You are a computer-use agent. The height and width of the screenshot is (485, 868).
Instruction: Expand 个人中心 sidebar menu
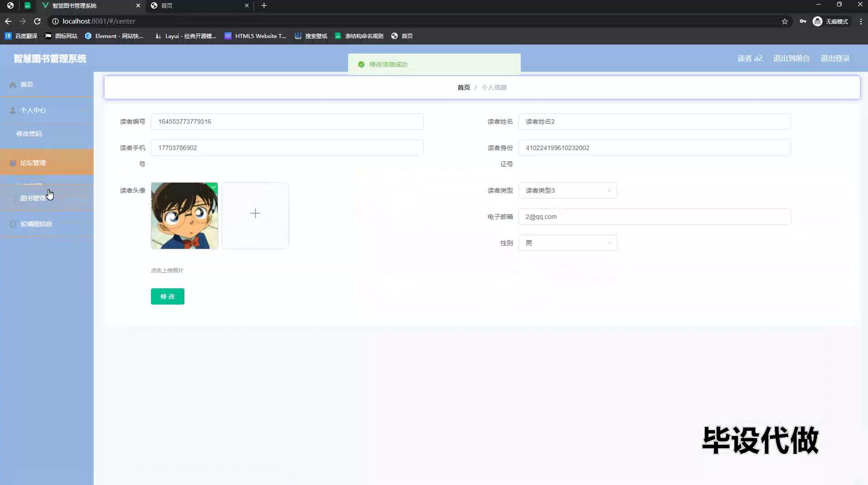(33, 110)
